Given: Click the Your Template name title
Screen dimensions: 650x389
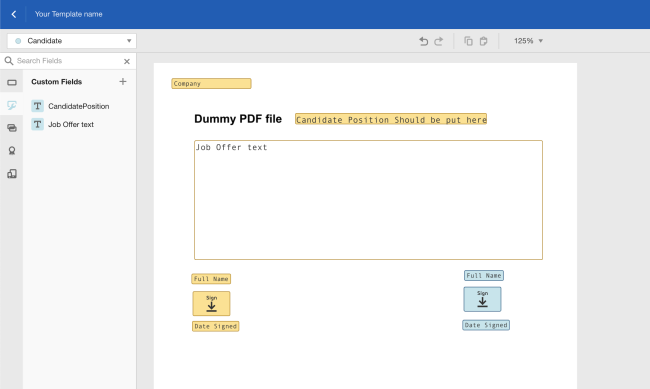Looking at the screenshot, I should click(x=68, y=14).
